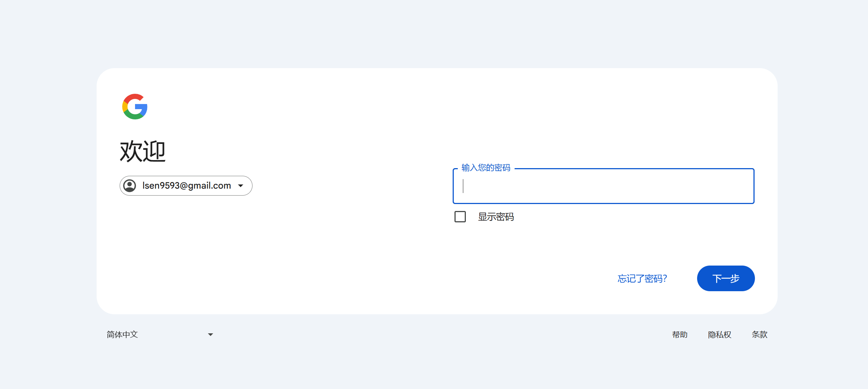The width and height of the screenshot is (868, 389).
Task: Focus the password input field
Action: (603, 186)
